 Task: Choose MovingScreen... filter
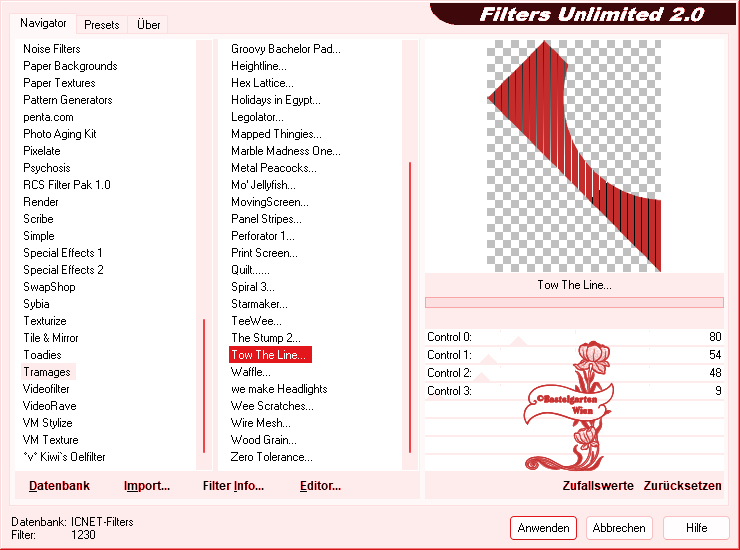[x=269, y=202]
